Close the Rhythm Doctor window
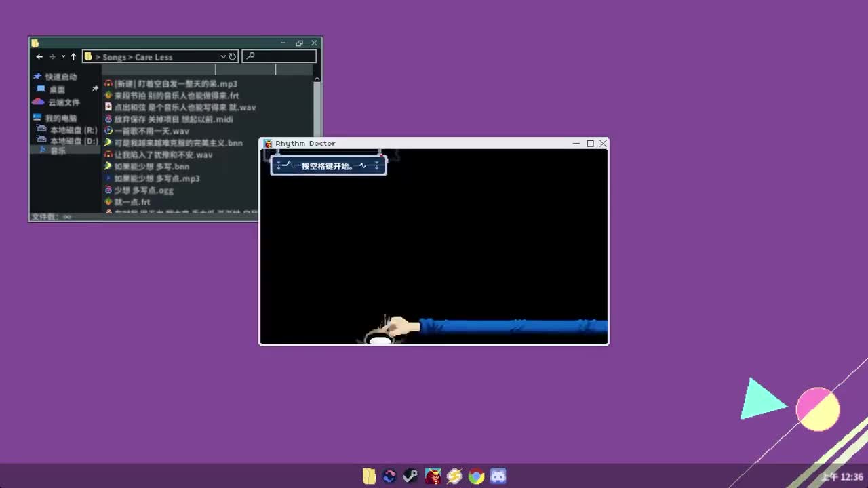This screenshot has width=868, height=488. coord(603,144)
